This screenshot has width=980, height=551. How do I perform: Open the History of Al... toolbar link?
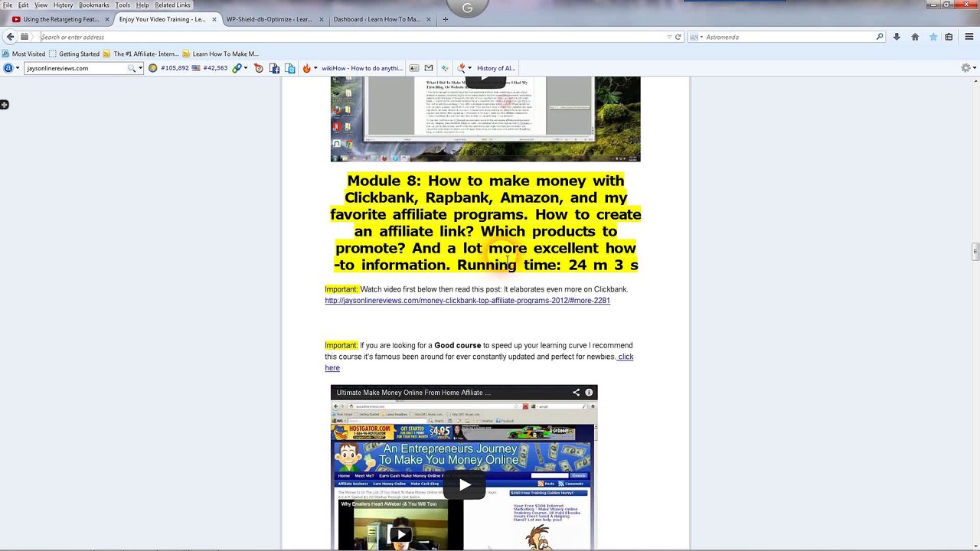pyautogui.click(x=496, y=68)
